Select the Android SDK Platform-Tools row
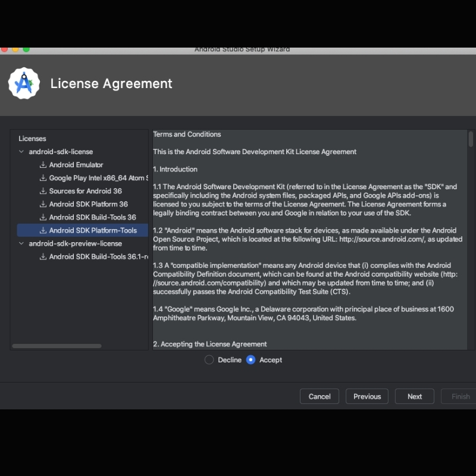 click(x=83, y=230)
